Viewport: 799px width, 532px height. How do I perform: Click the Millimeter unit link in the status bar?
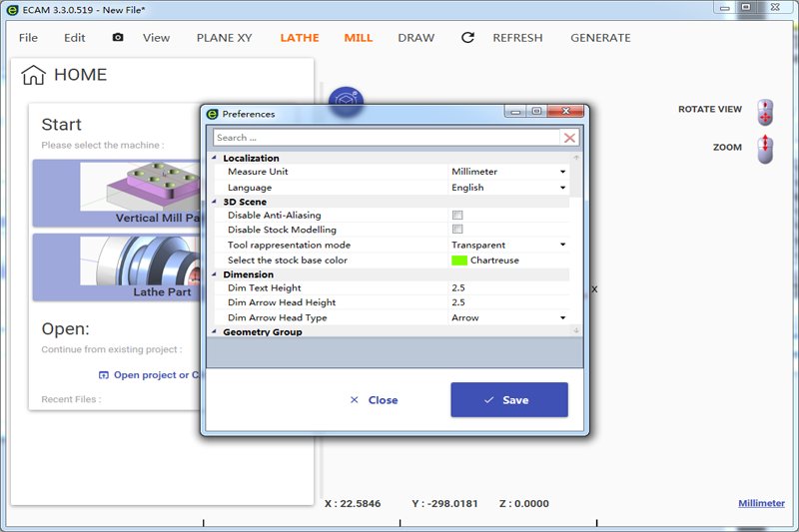[x=761, y=503]
